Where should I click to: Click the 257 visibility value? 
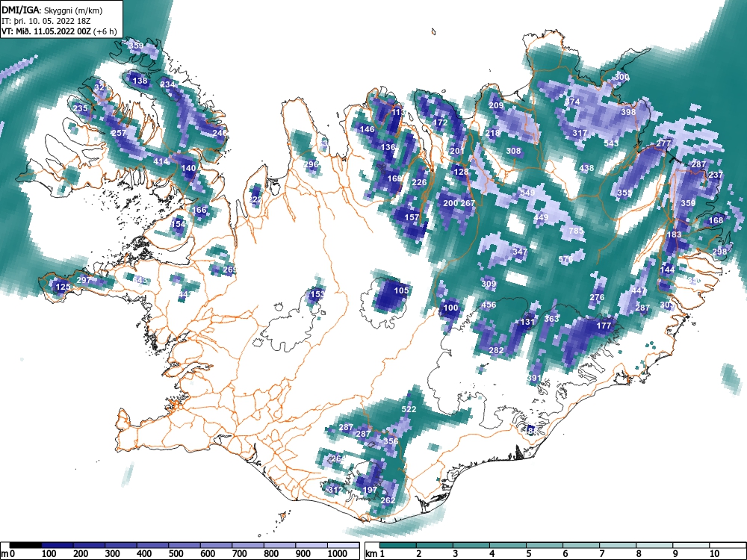pos(119,133)
